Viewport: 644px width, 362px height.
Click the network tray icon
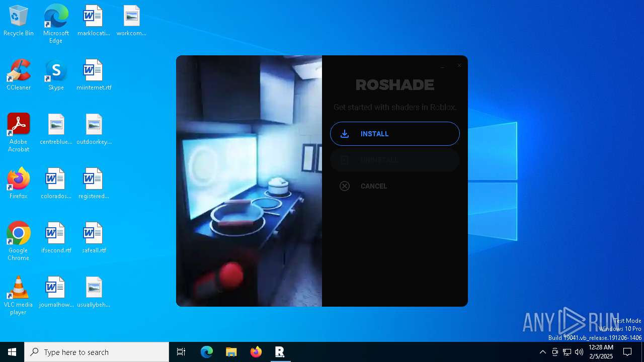click(567, 352)
